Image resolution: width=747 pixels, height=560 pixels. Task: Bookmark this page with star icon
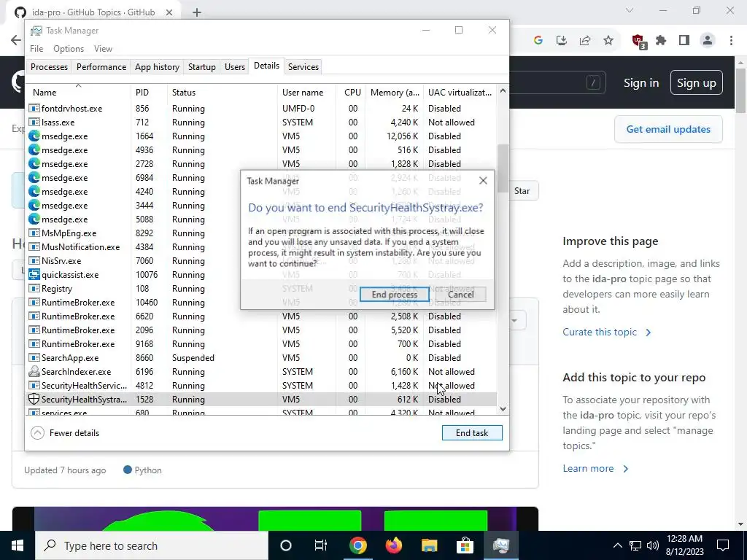pyautogui.click(x=608, y=41)
